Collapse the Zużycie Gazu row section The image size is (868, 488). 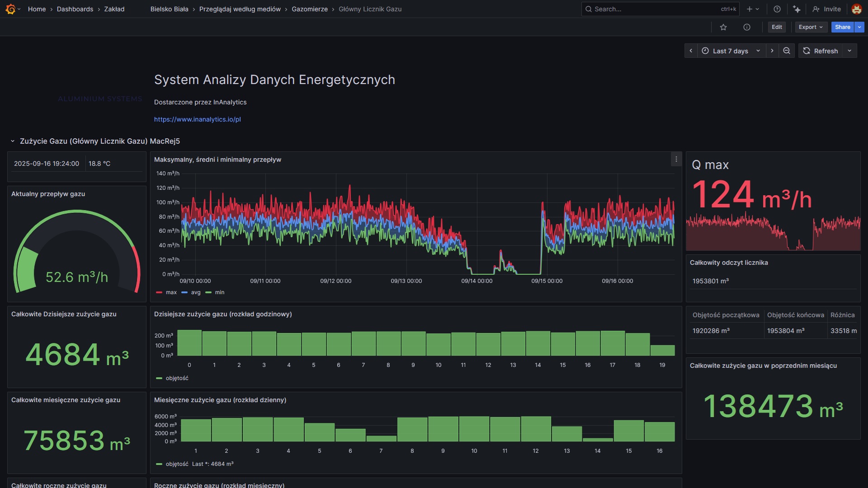pyautogui.click(x=13, y=141)
